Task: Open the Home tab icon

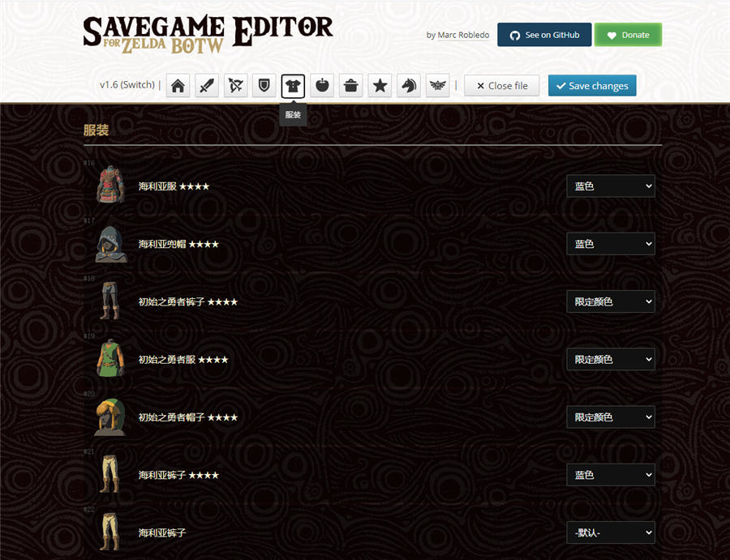Action: [x=178, y=86]
